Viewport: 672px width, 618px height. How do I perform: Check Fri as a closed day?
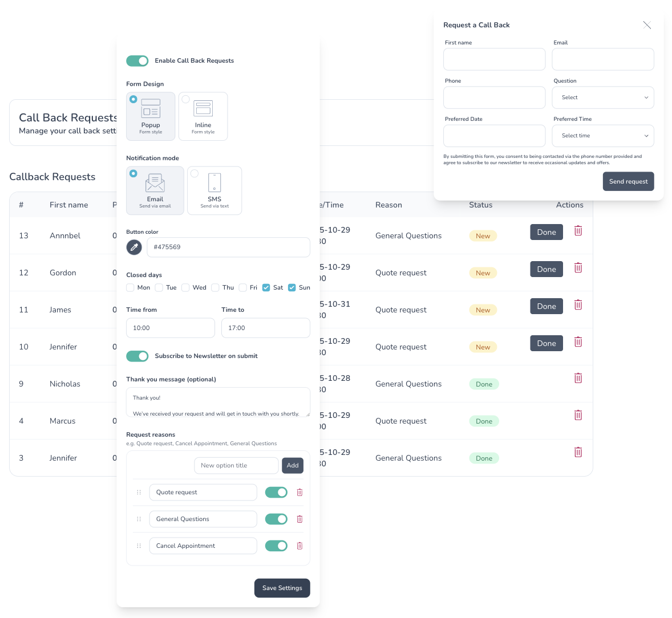(243, 287)
